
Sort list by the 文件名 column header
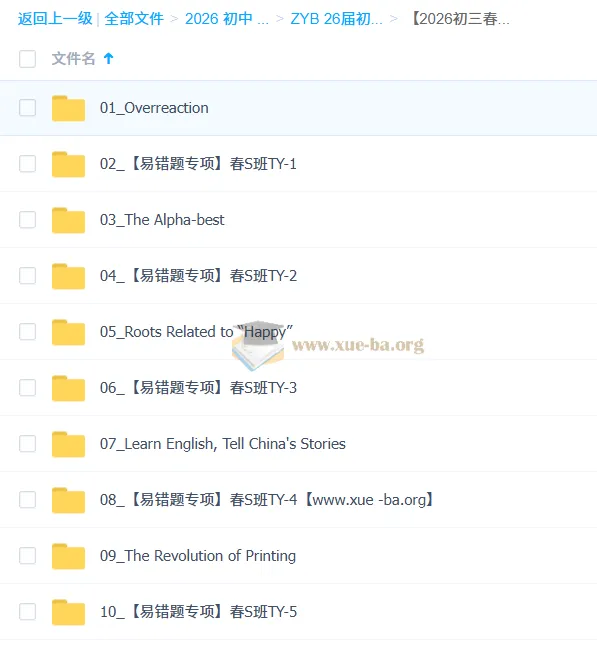pos(73,59)
